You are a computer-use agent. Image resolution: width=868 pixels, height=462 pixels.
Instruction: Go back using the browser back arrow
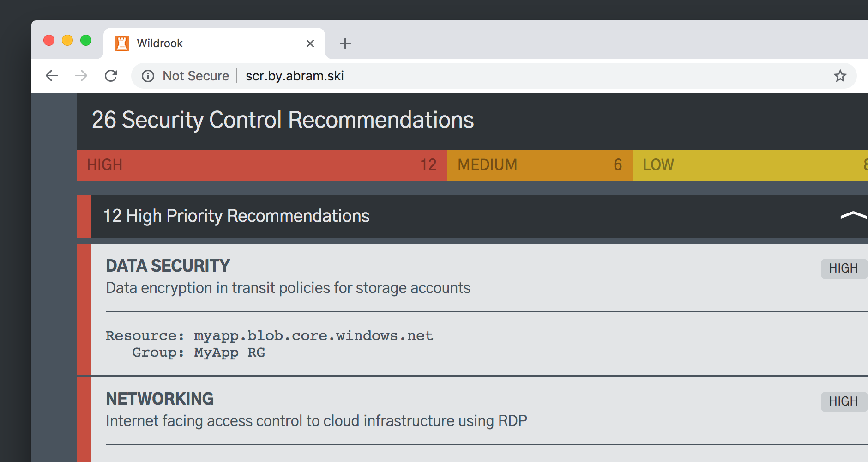click(52, 76)
